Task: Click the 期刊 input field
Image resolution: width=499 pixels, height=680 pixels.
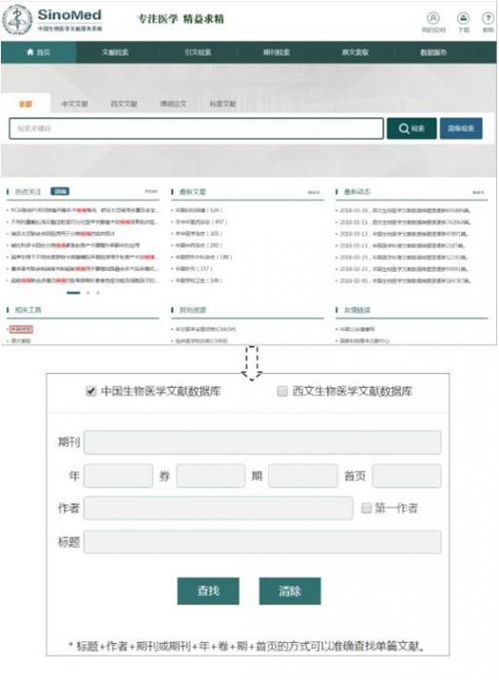Action: point(262,442)
